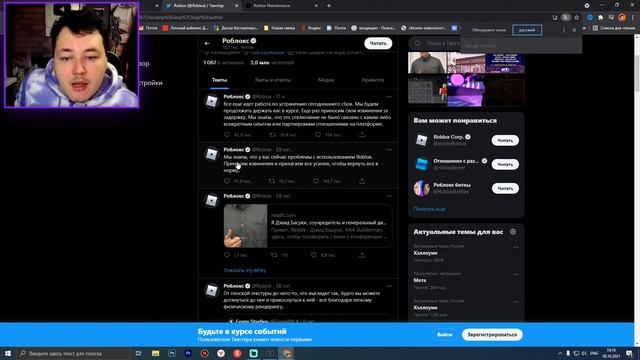Retweet the first Роблокс tweet
Viewport: 640px width, 360px height.
(x=273, y=135)
